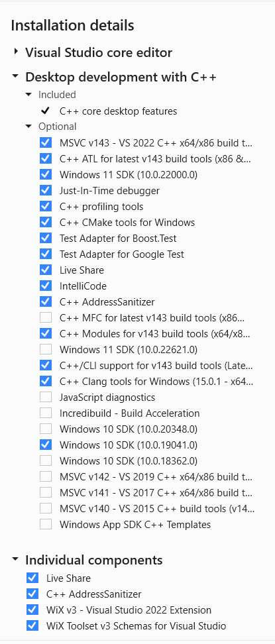Enable the JavaScript diagnostics option
Viewport: 275px width, 644px height.
click(x=46, y=397)
